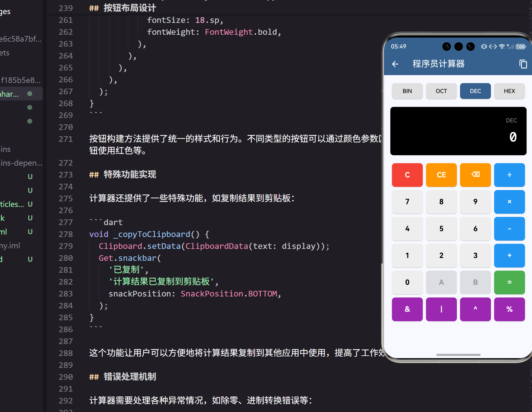Tap the purple bitwise AND key

(x=407, y=309)
